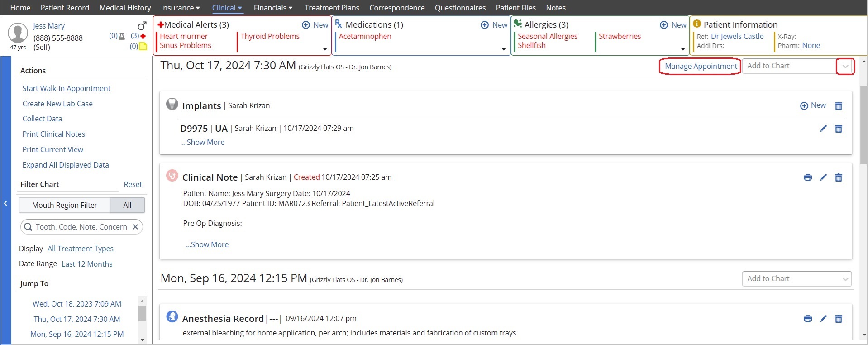Delete the Clinical Note with trash icon

pyautogui.click(x=838, y=177)
